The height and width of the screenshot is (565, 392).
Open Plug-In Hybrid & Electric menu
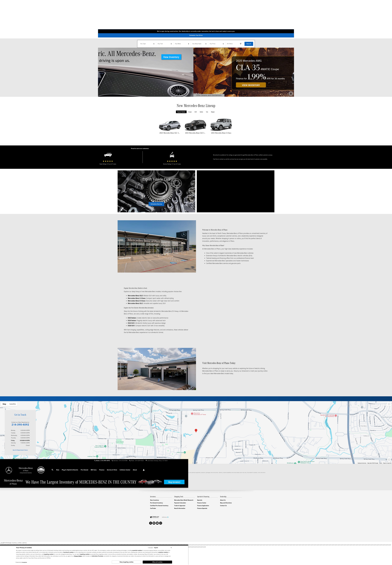(x=70, y=470)
